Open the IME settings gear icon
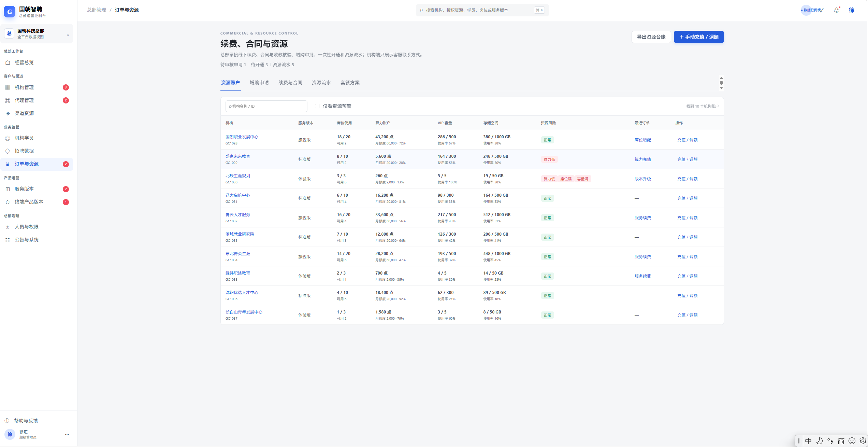The image size is (868, 447). pos(863,441)
